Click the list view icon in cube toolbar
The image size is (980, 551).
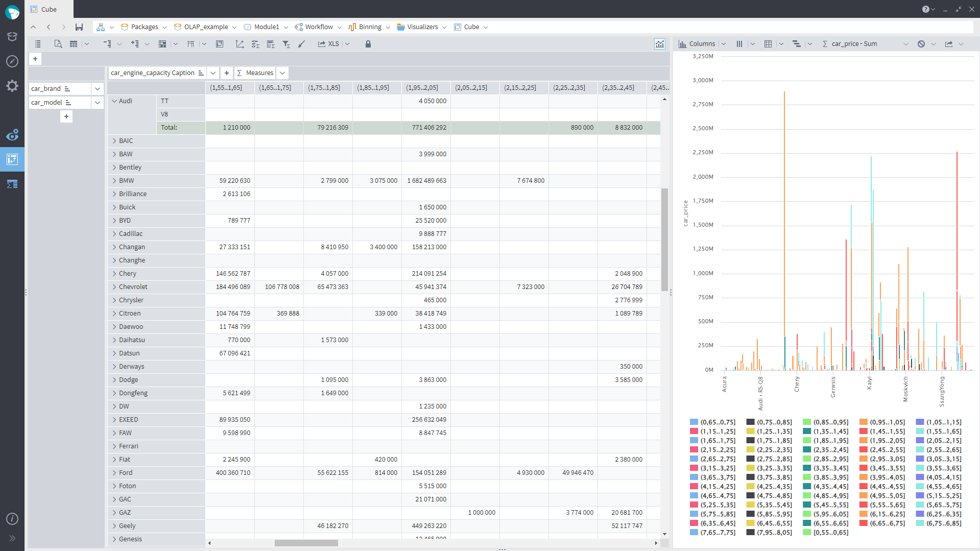click(x=38, y=44)
